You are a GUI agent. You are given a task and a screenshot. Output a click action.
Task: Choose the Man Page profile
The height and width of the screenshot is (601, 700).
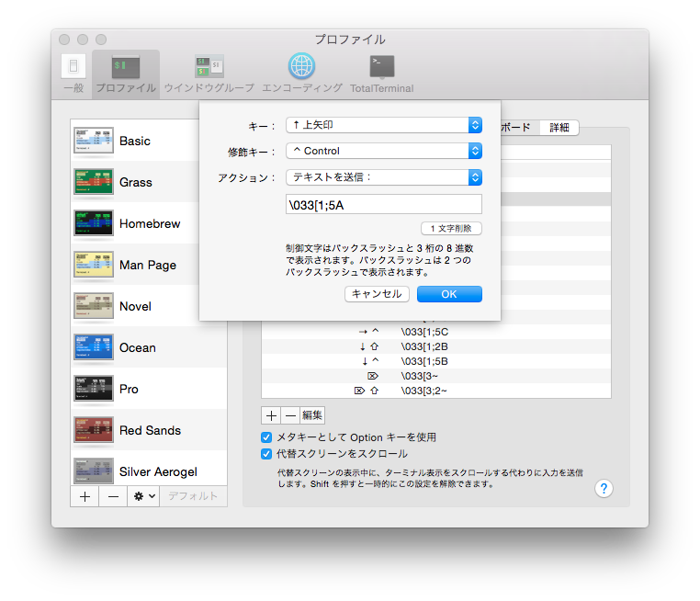pos(148,265)
